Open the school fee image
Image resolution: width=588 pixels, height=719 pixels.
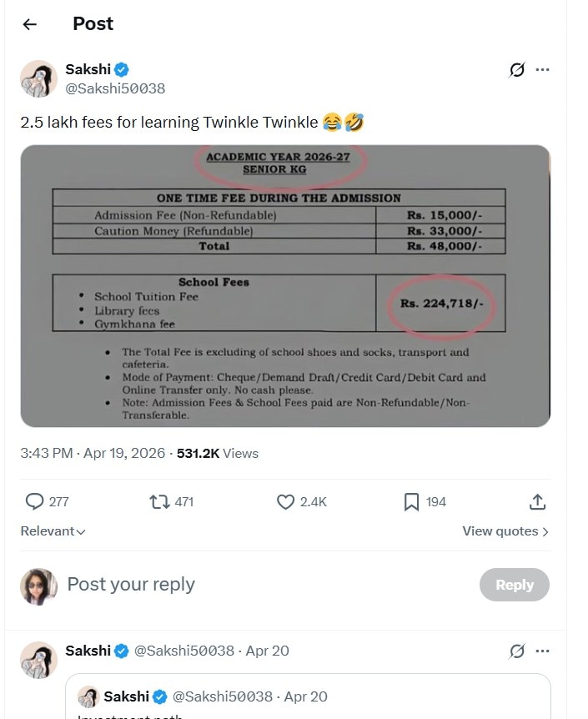point(285,286)
